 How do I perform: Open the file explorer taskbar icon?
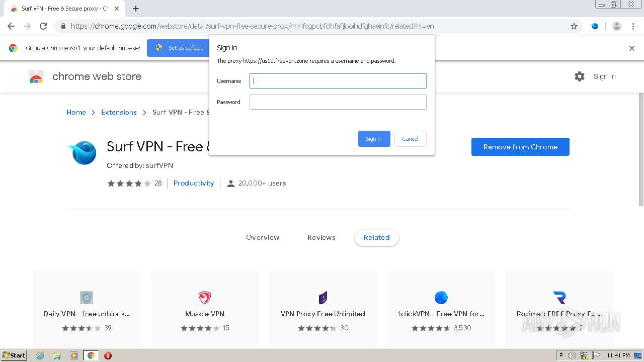pyautogui.click(x=57, y=355)
